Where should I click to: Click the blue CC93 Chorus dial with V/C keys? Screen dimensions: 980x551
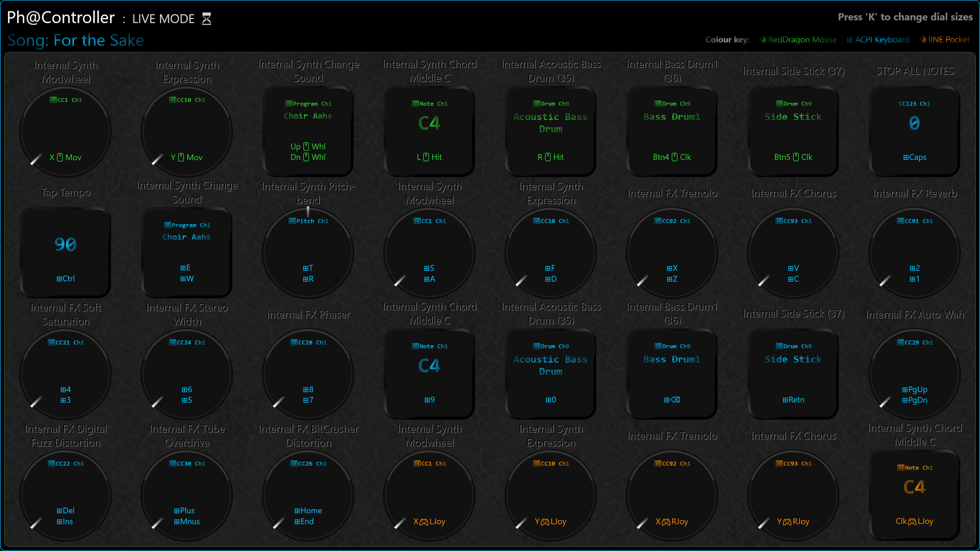793,253
